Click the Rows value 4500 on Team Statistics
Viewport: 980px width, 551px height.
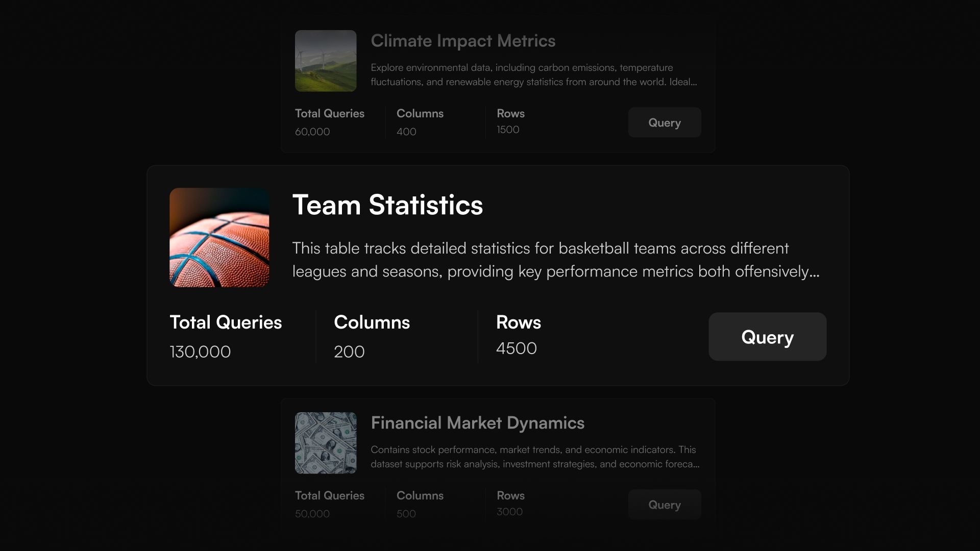[x=517, y=348]
